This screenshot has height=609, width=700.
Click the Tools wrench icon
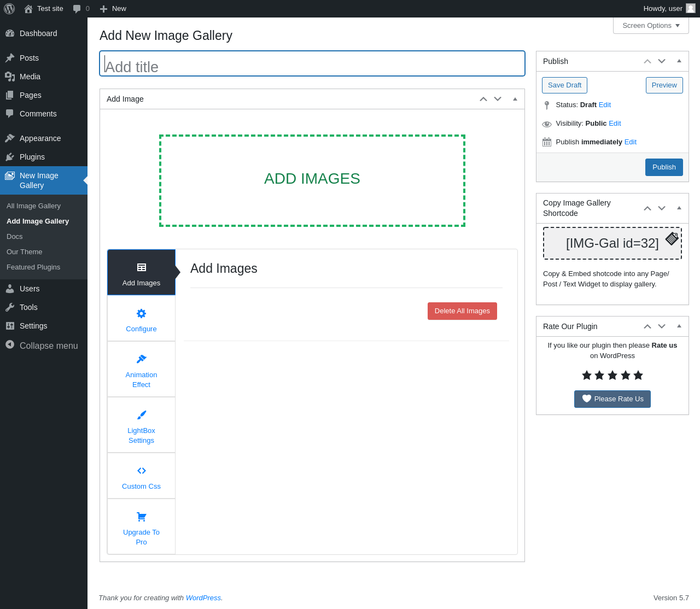tap(10, 307)
